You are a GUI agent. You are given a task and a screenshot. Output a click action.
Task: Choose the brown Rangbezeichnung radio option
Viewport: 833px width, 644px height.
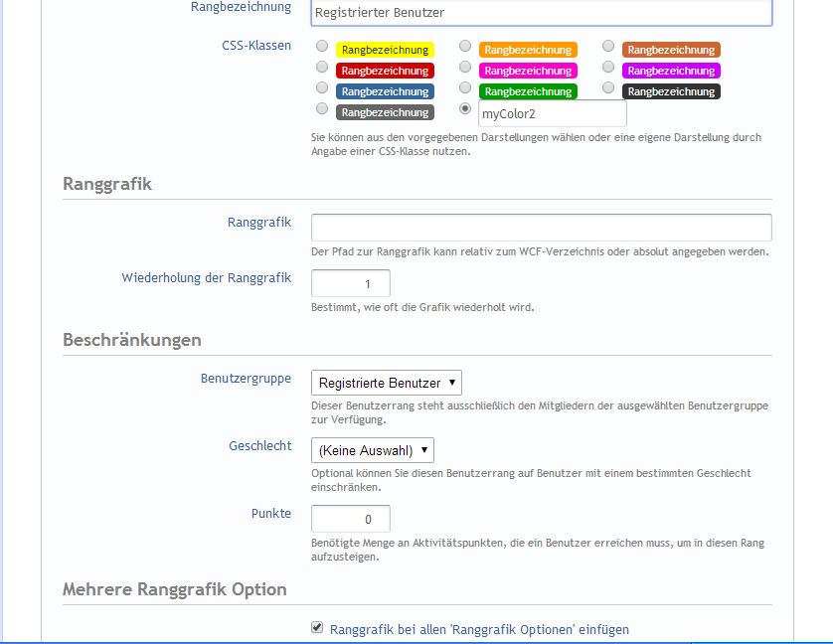[608, 47]
